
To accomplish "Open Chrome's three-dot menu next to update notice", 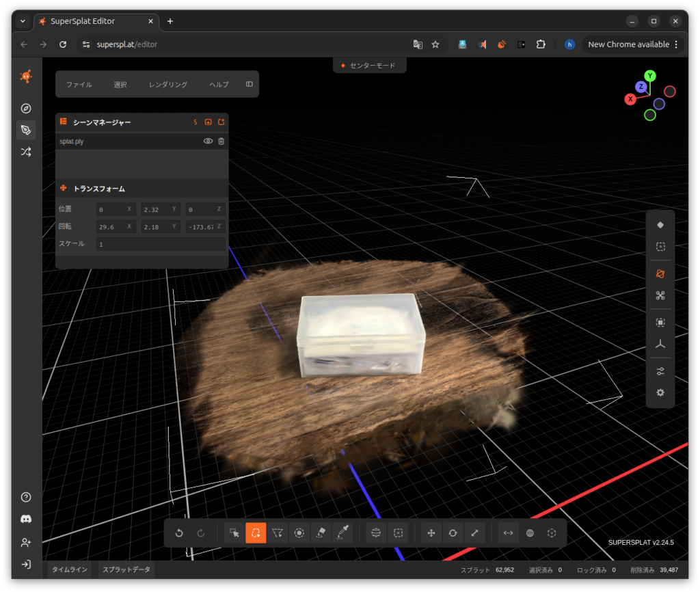I will point(676,44).
